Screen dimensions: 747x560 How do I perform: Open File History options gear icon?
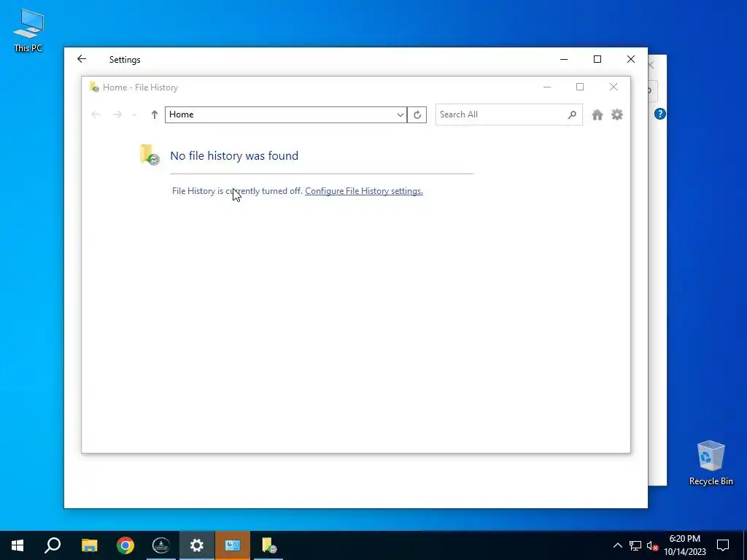point(617,114)
